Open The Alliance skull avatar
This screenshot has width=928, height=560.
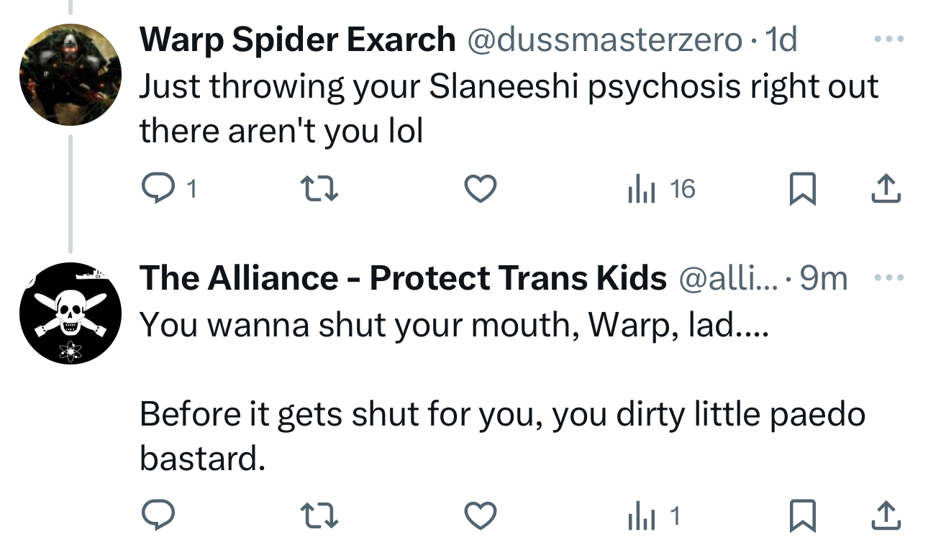[x=70, y=313]
